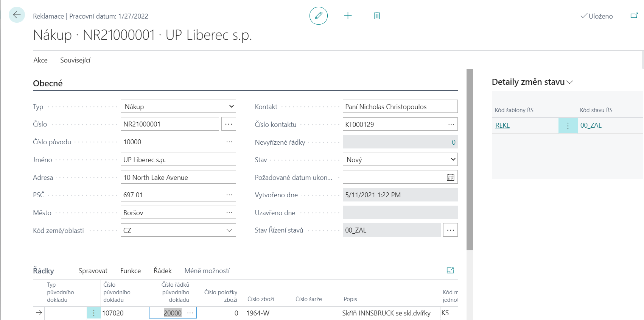The height and width of the screenshot is (320, 644).
Task: Click the plus icon to create new record
Action: pos(348,16)
